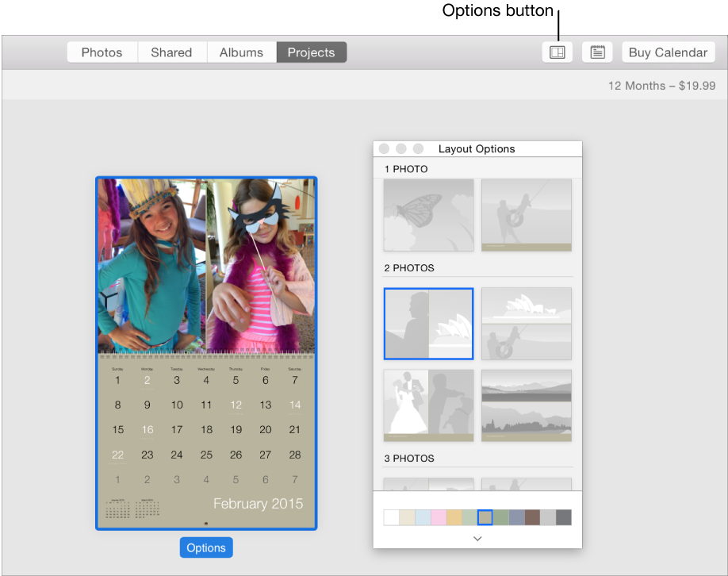Select the pink background color swatch
Viewport: 728px width, 576px height.
438,517
